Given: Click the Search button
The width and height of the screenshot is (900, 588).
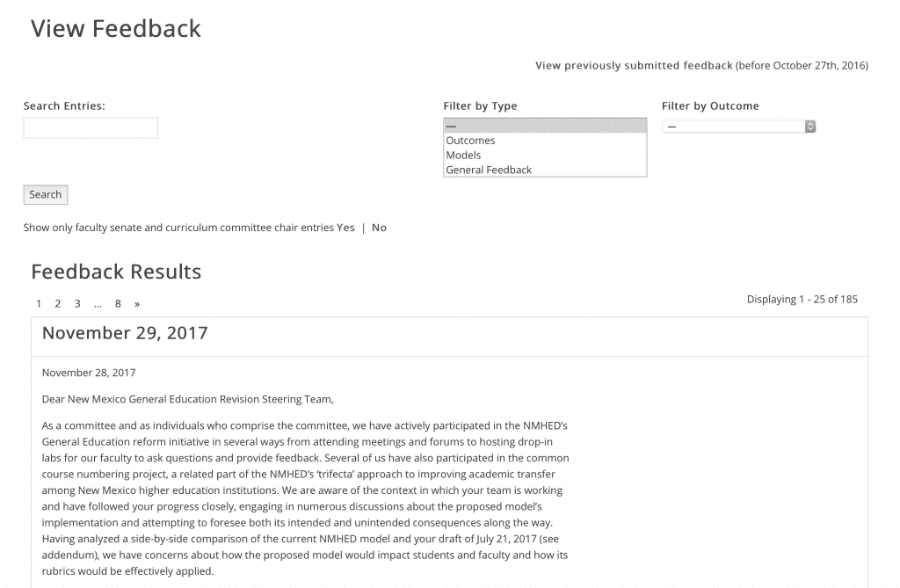Looking at the screenshot, I should point(46,194).
